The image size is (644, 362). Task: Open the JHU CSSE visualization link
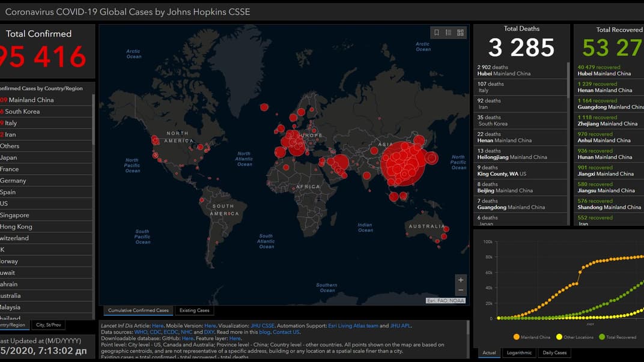pyautogui.click(x=264, y=325)
